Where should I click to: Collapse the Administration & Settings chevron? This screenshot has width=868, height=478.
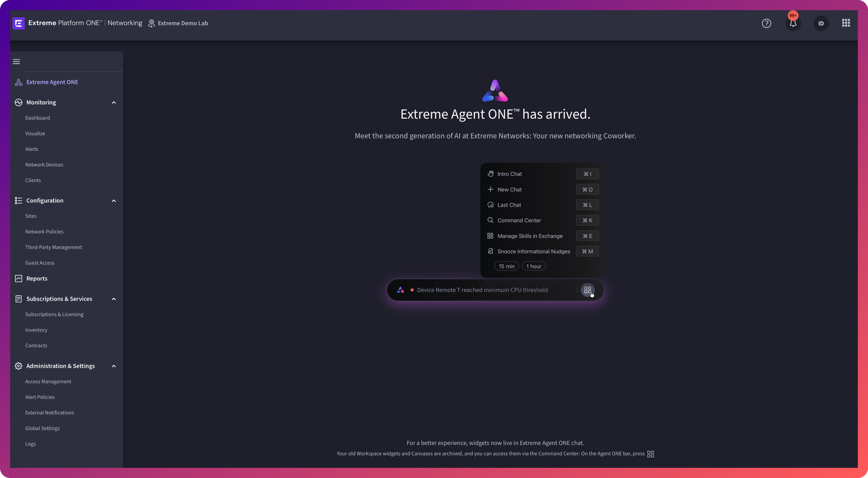pyautogui.click(x=114, y=366)
